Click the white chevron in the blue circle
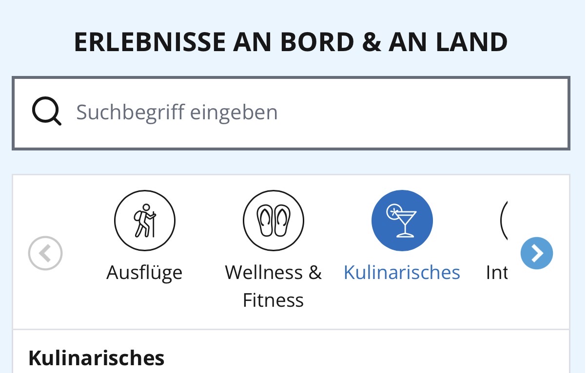Viewport: 588px width, 373px height. [537, 253]
